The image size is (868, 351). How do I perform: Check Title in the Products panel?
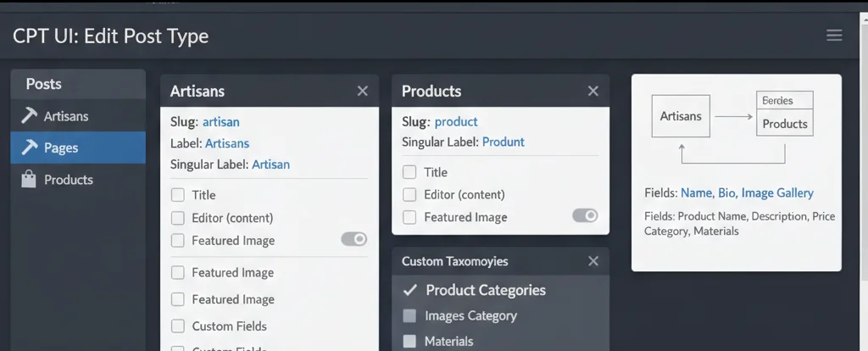pos(409,172)
